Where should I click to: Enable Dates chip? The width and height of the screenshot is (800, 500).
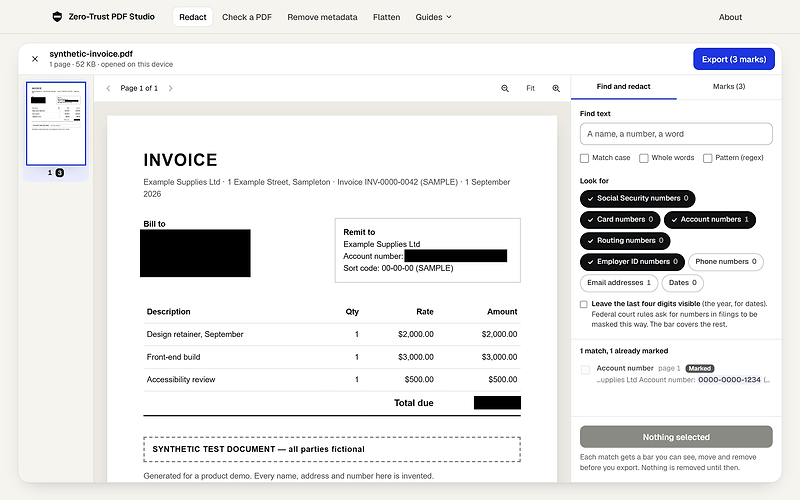click(x=682, y=283)
